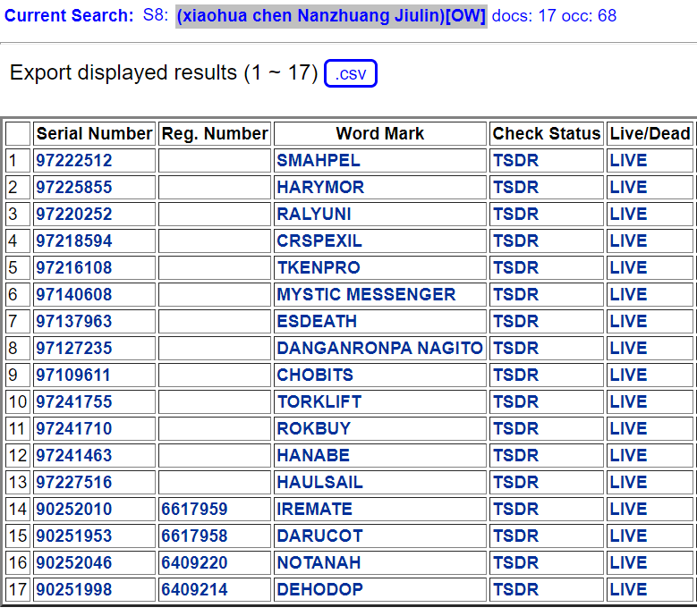Click LIVE status in the RALYUNI row
Viewport: 697px width, 616px height.
point(628,214)
